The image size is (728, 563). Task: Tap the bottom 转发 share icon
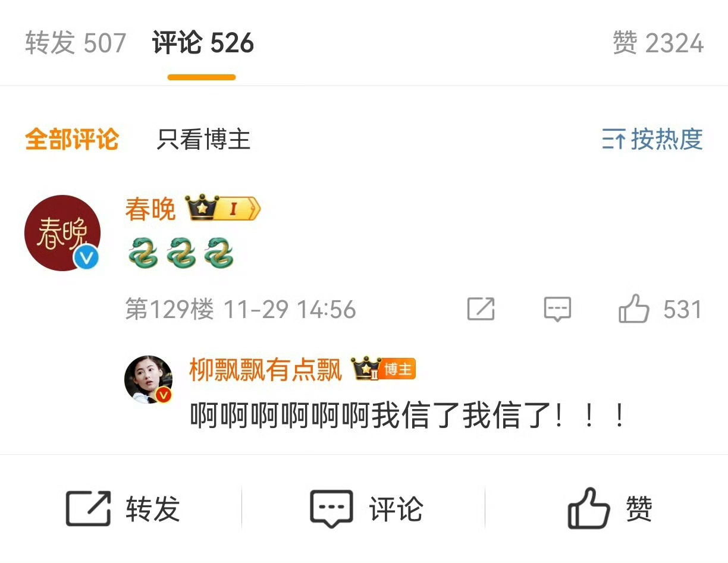tap(88, 508)
